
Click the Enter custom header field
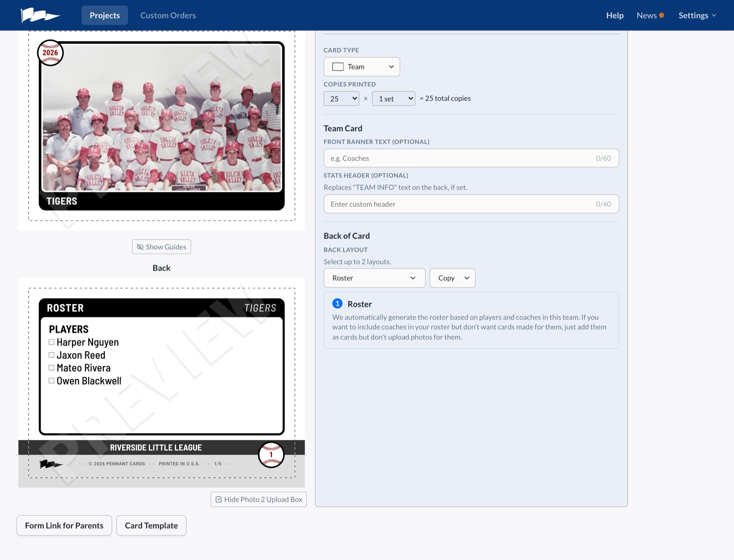(471, 204)
